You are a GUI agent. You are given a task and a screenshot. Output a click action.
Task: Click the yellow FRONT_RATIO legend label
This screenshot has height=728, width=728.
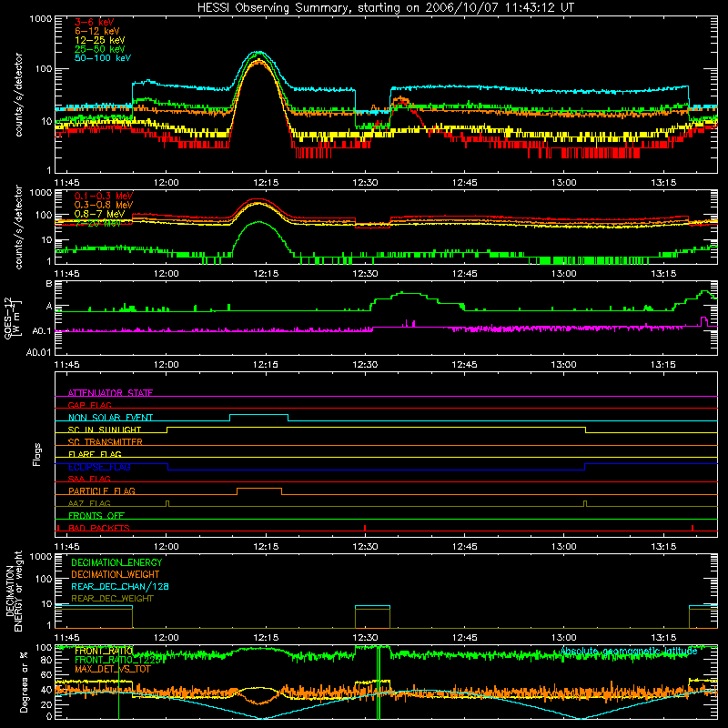104,651
